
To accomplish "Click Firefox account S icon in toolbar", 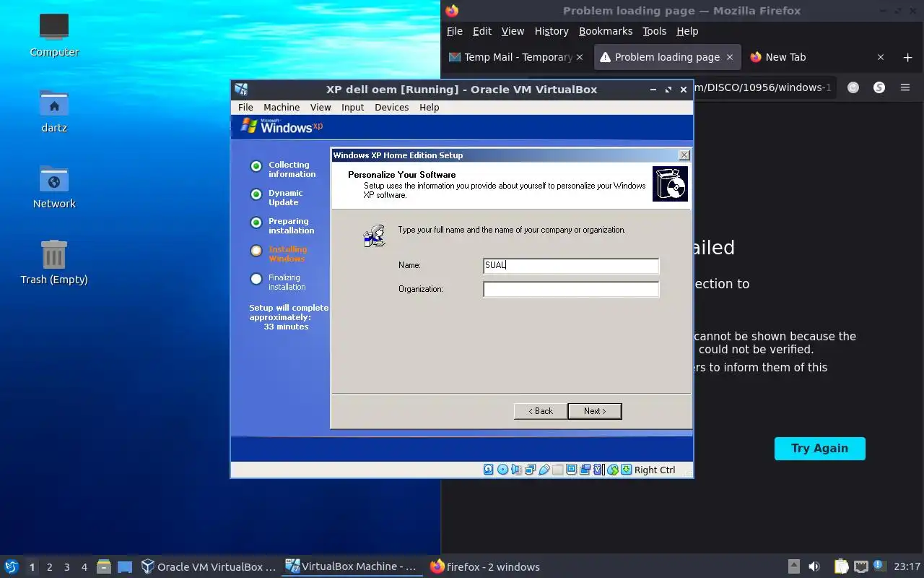I will 879,87.
